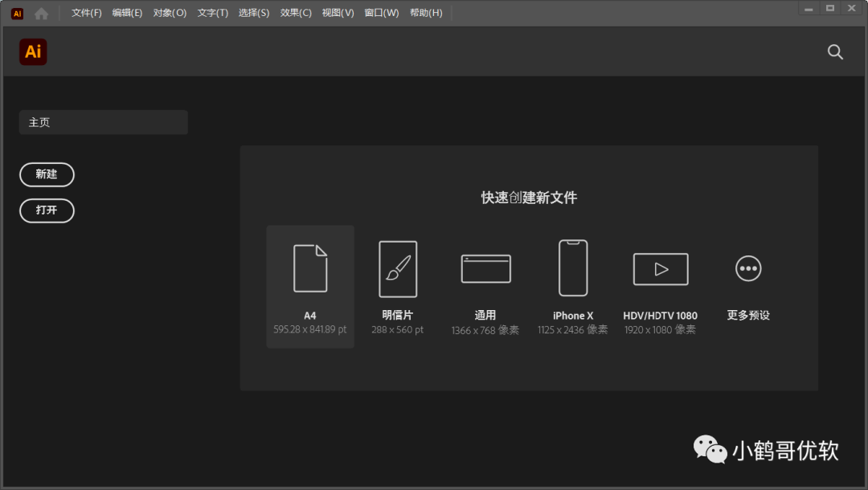Select the A4 document preset icon
The height and width of the screenshot is (490, 868).
click(310, 267)
